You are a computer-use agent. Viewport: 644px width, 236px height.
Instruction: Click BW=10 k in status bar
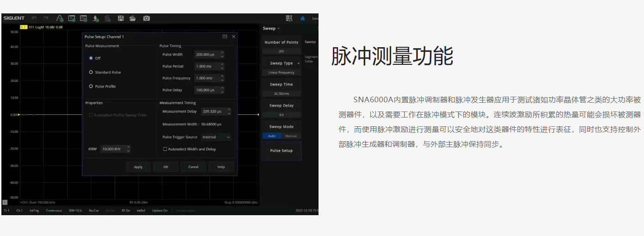point(75,211)
